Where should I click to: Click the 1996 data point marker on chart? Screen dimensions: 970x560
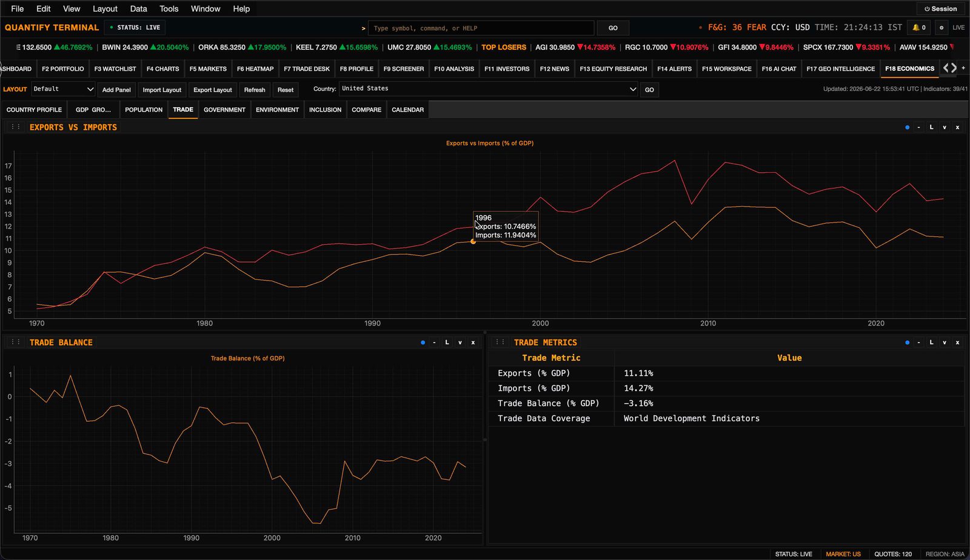[x=473, y=242]
